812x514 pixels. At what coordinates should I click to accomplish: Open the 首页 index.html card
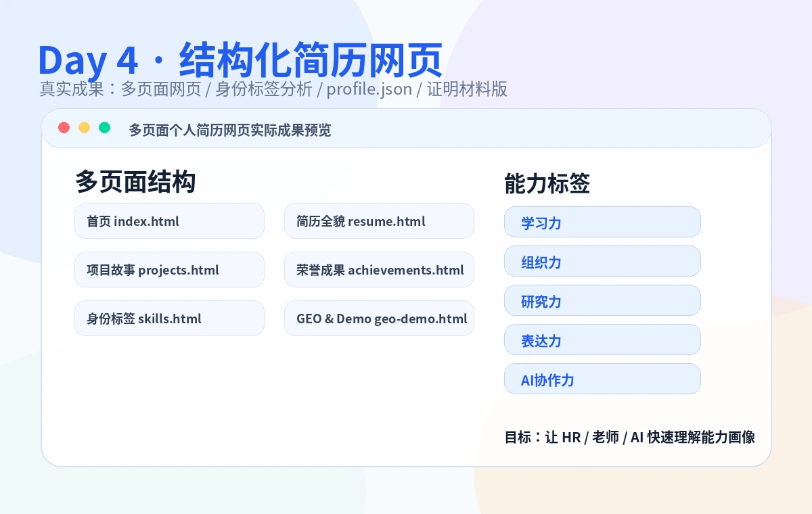click(x=169, y=221)
